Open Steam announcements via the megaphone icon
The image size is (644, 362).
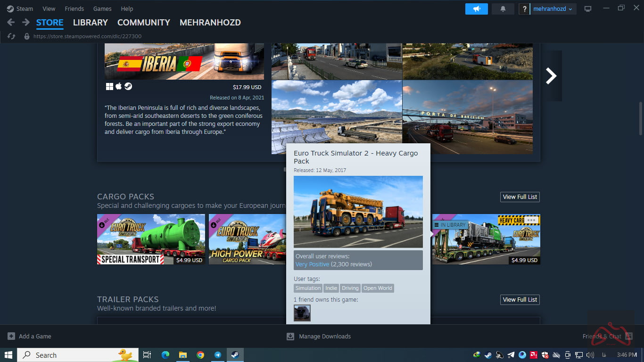point(476,8)
